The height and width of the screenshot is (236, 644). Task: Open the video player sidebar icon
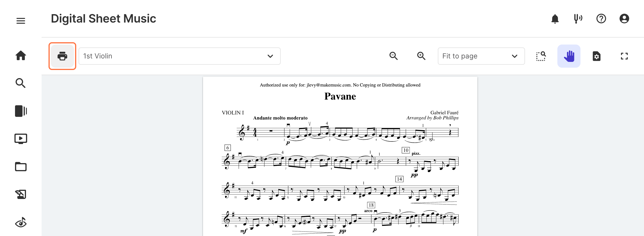coord(21,139)
